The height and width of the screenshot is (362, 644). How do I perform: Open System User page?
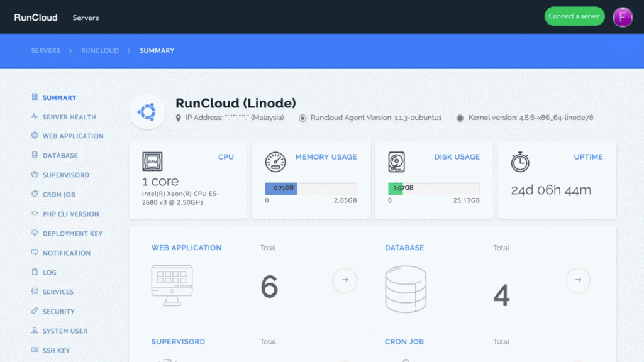pyautogui.click(x=65, y=331)
